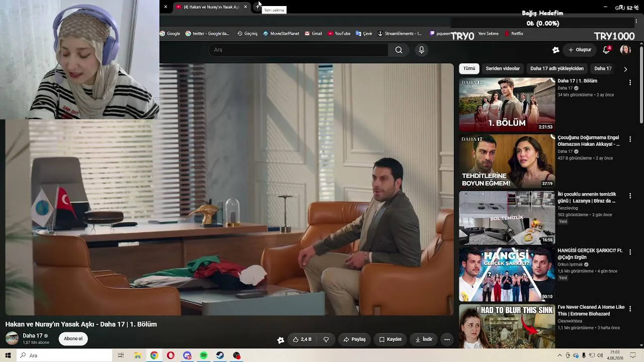Click the Oluştur create button

(580, 50)
